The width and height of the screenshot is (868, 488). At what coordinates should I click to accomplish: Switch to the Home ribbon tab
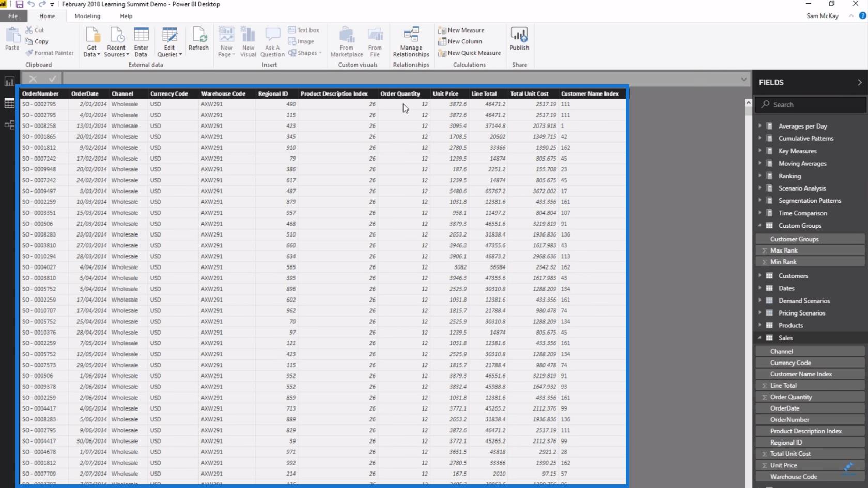[47, 16]
